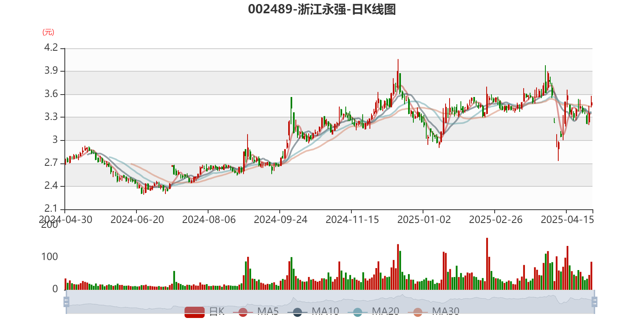644x322 pixels.
Task: Click the 2024-08-06 date label
Action: pos(209,220)
